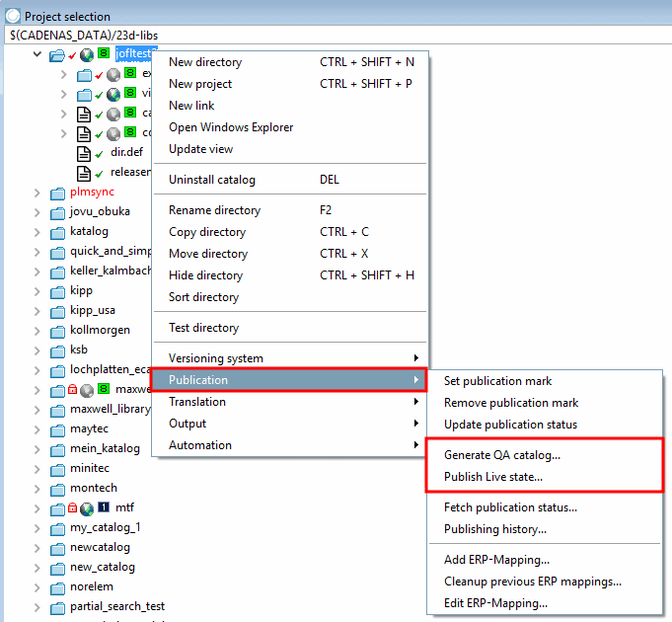Select the new_catalog tree item
Screen dimensions: 672x622
103,567
